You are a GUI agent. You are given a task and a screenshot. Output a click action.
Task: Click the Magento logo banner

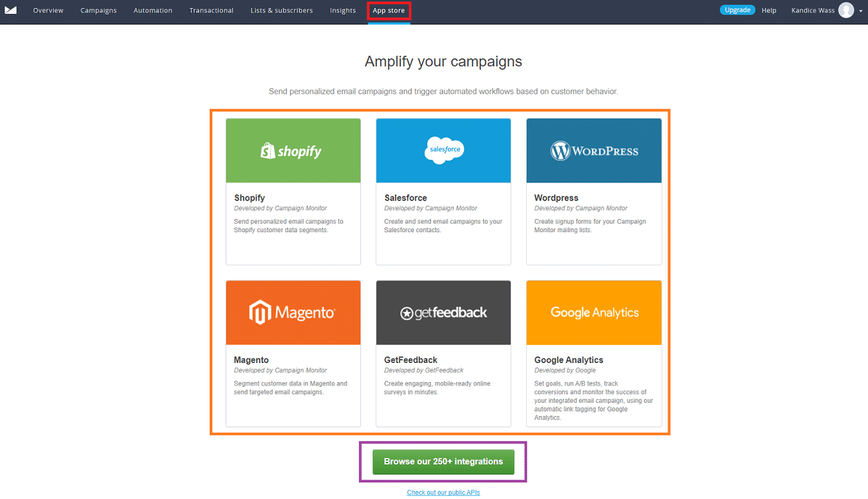(x=293, y=313)
